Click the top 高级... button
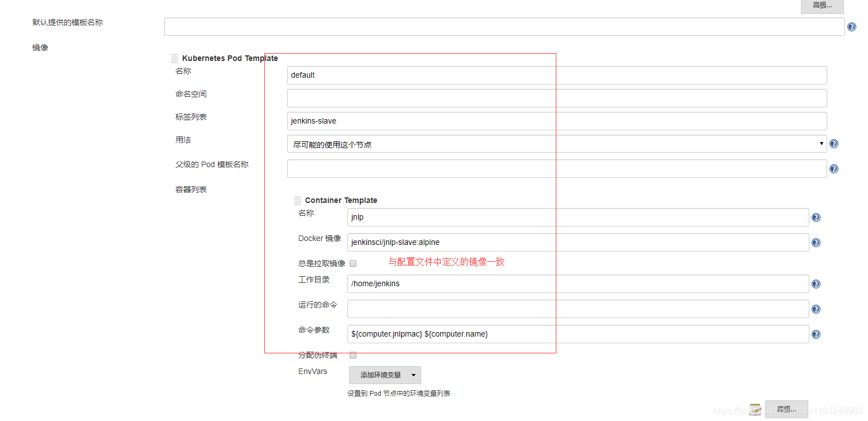The height and width of the screenshot is (421, 868). [822, 6]
